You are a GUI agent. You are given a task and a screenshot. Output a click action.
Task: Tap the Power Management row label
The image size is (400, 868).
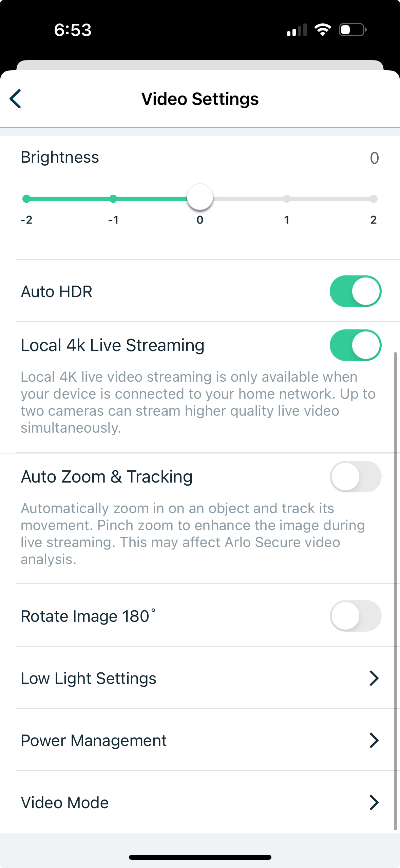pyautogui.click(x=94, y=740)
